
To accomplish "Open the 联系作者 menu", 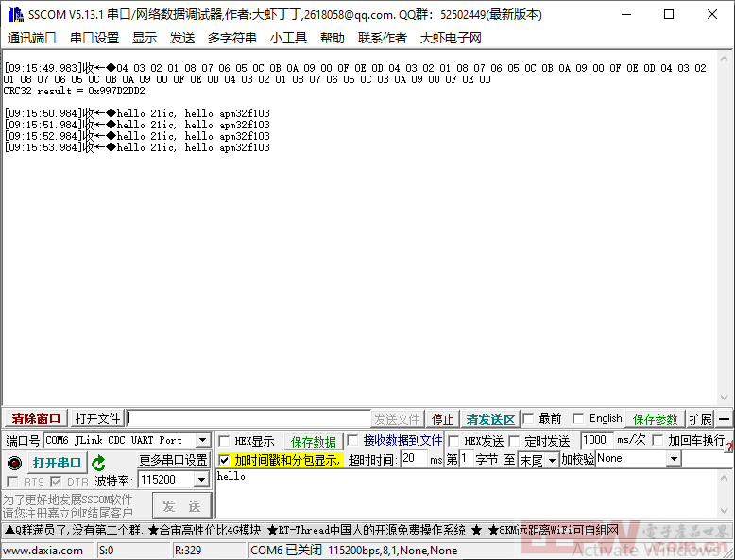I will coord(382,38).
